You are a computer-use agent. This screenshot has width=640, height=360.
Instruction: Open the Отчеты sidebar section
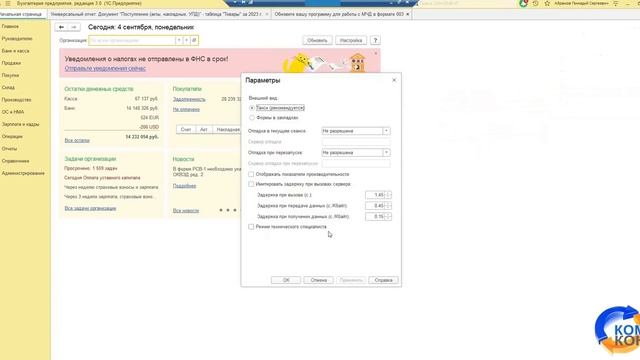(9, 149)
